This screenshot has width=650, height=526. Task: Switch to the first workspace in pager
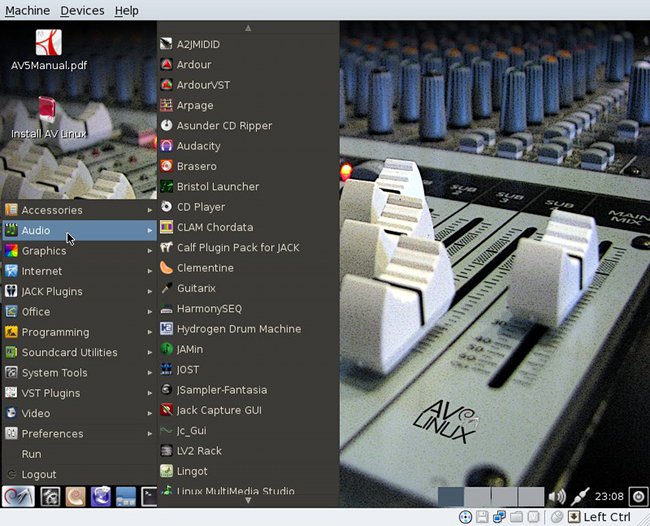(451, 496)
